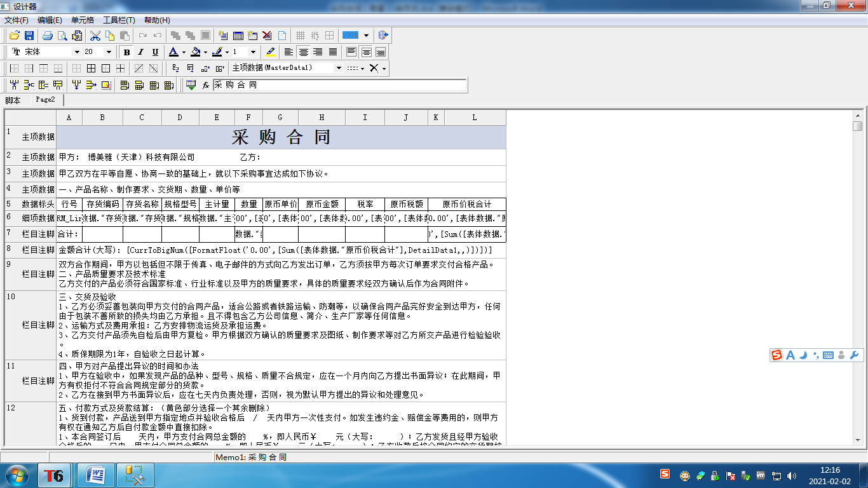
Task: Click the vertical scrollbar down arrow
Action: (x=857, y=439)
